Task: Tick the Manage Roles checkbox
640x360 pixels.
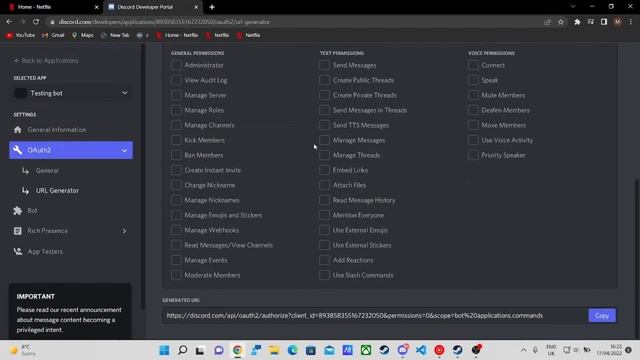Action: tap(176, 110)
